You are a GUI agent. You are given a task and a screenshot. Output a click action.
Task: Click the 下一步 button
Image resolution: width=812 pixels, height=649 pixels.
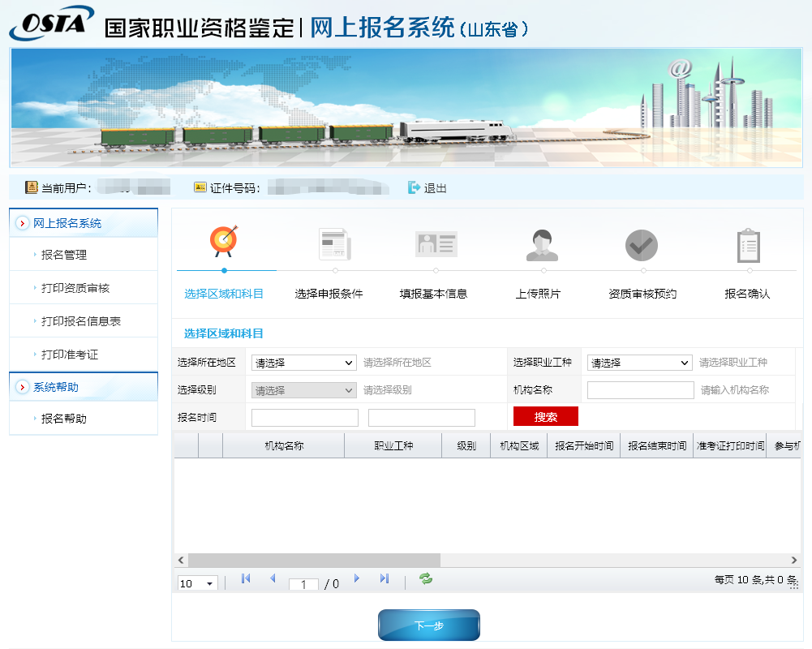(x=429, y=625)
